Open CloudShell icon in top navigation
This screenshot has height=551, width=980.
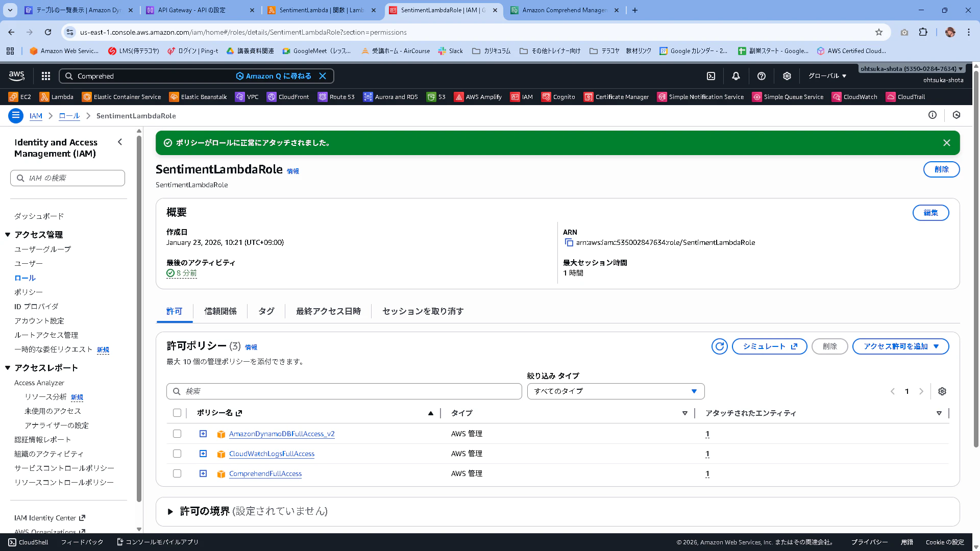coord(711,76)
